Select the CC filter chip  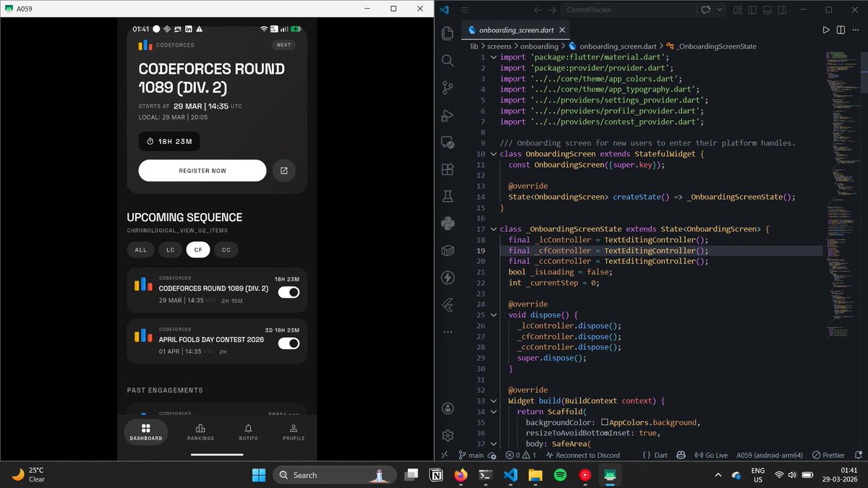pyautogui.click(x=226, y=250)
